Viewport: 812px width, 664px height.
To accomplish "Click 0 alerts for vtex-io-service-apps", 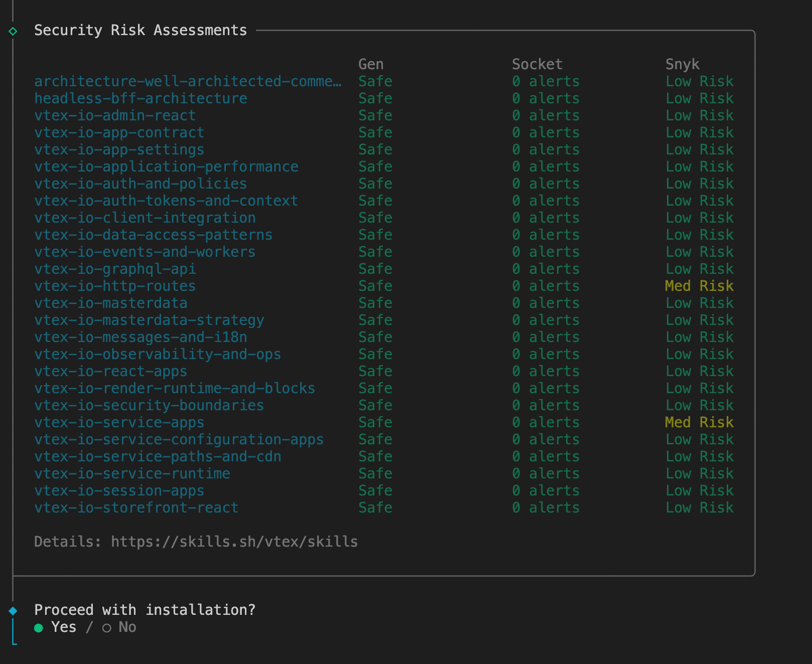I will pyautogui.click(x=546, y=422).
